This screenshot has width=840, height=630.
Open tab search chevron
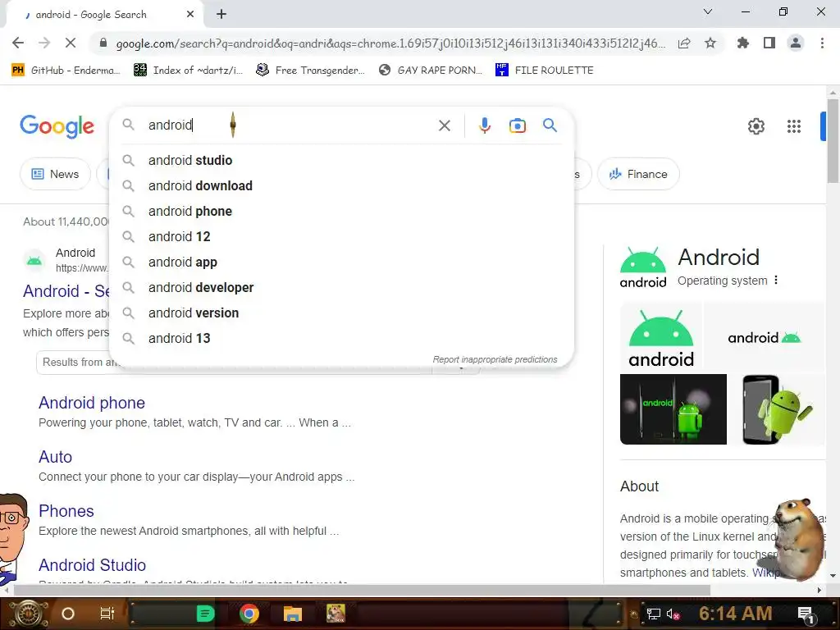tap(708, 11)
